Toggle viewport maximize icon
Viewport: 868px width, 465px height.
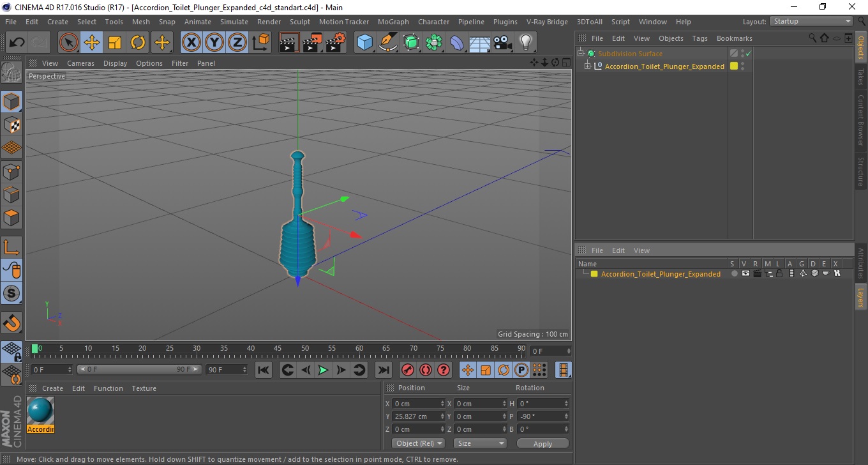pyautogui.click(x=566, y=63)
